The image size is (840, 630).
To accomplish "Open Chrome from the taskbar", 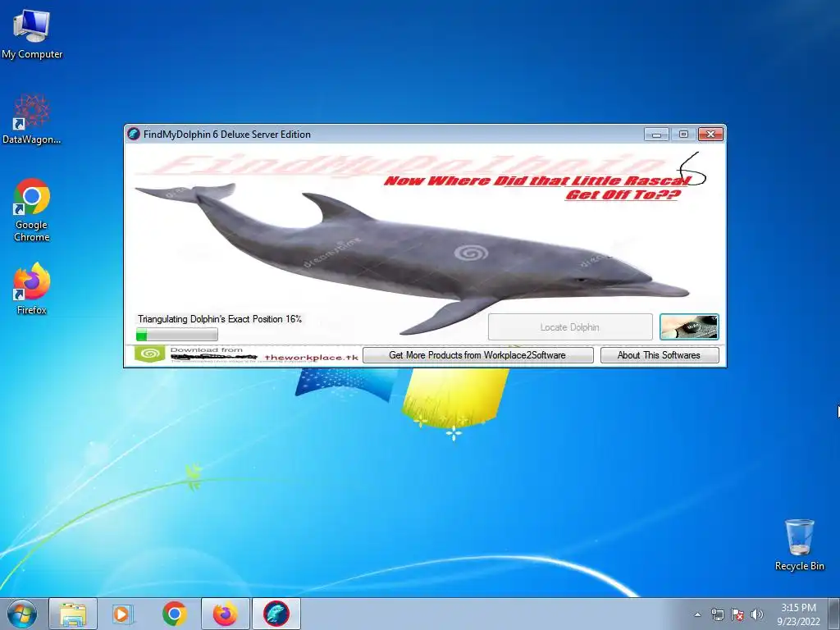I will pyautogui.click(x=174, y=614).
